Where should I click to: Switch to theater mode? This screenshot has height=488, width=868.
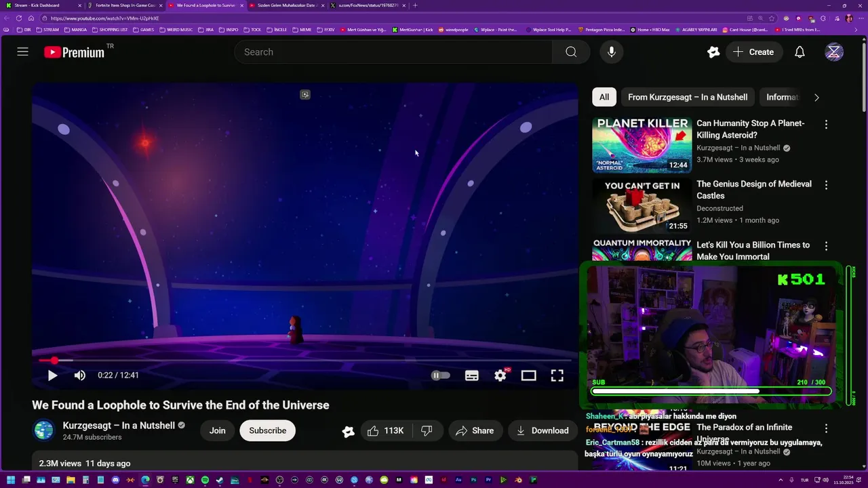(x=529, y=375)
